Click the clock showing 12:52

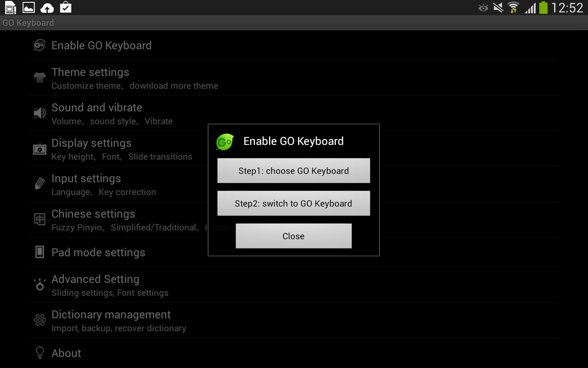pyautogui.click(x=567, y=7)
